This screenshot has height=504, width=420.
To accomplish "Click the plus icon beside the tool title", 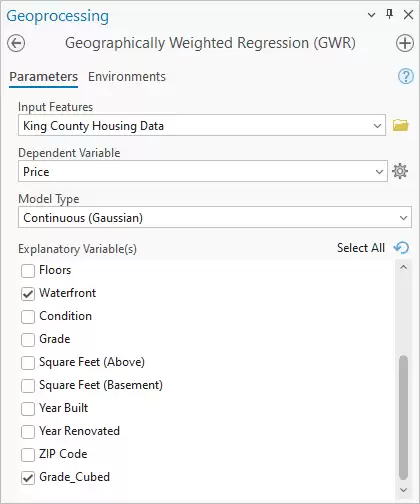I will coord(405,43).
